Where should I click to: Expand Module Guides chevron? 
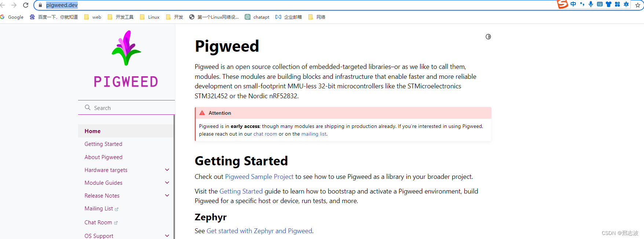[x=167, y=183]
